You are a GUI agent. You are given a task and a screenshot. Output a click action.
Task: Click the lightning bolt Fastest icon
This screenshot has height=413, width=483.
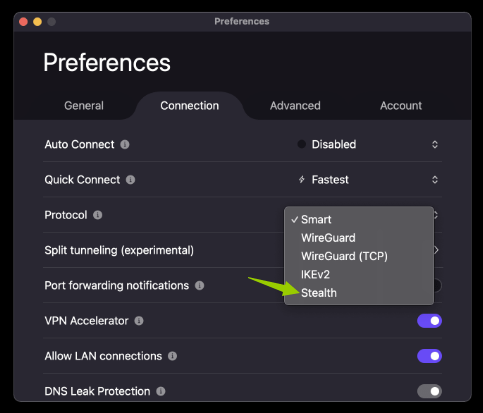[301, 180]
